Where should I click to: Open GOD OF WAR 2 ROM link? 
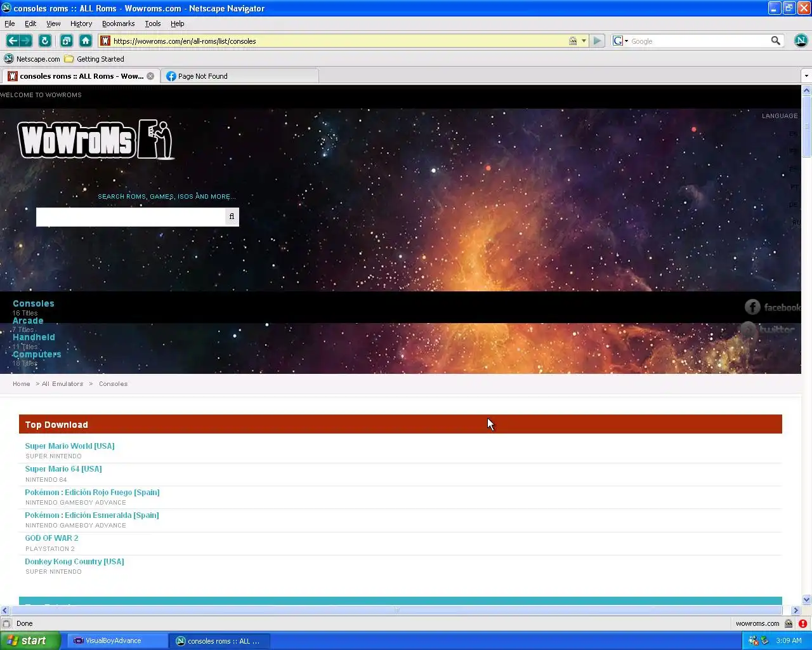(51, 538)
